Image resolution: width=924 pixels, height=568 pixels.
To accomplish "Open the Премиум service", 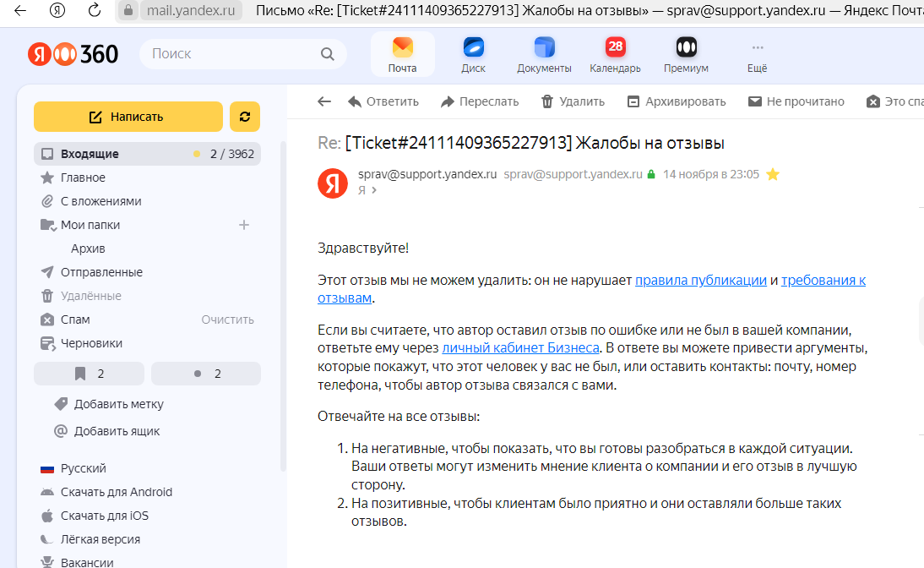I will click(x=686, y=54).
